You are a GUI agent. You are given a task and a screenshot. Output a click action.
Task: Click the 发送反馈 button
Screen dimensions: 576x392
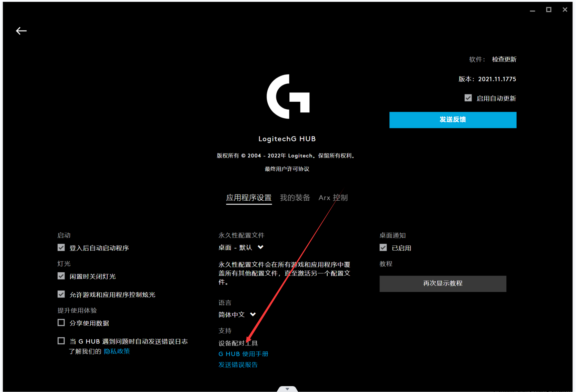click(x=453, y=120)
